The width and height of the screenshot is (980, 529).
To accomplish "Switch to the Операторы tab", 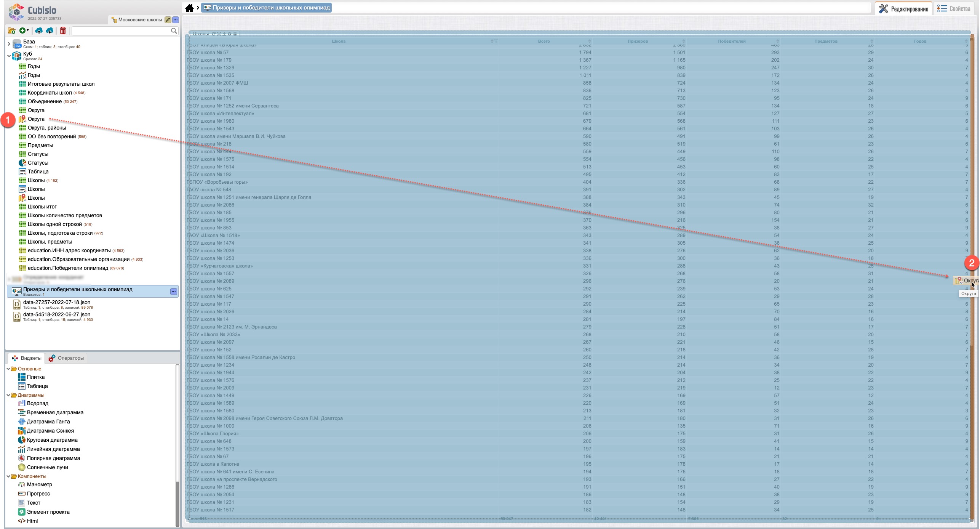I will pyautogui.click(x=66, y=358).
